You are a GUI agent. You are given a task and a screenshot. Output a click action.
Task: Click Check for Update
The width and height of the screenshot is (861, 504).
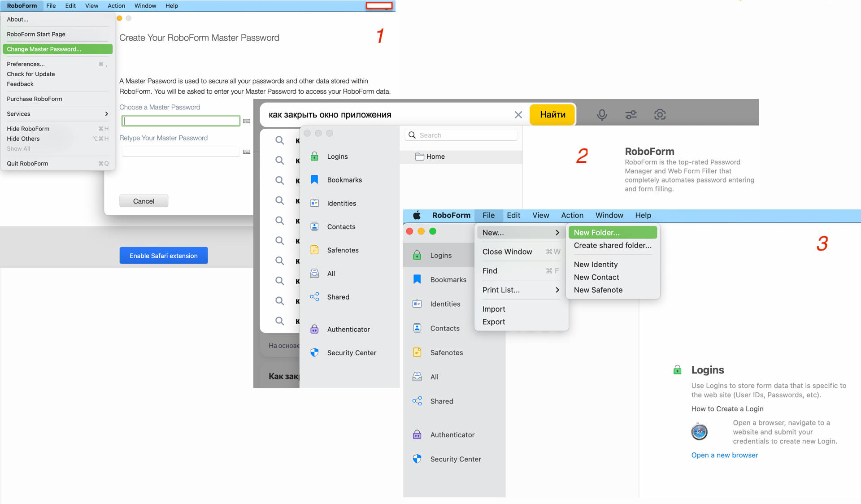click(x=57, y=74)
